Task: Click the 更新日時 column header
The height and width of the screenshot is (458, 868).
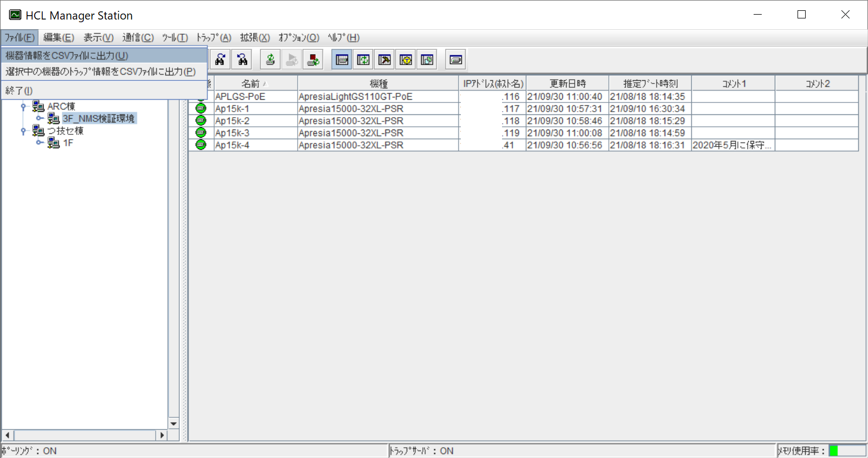Action: pyautogui.click(x=568, y=83)
